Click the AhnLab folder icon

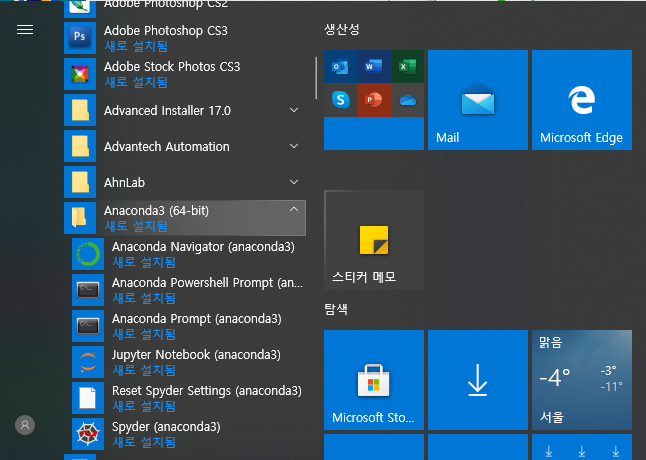click(80, 182)
